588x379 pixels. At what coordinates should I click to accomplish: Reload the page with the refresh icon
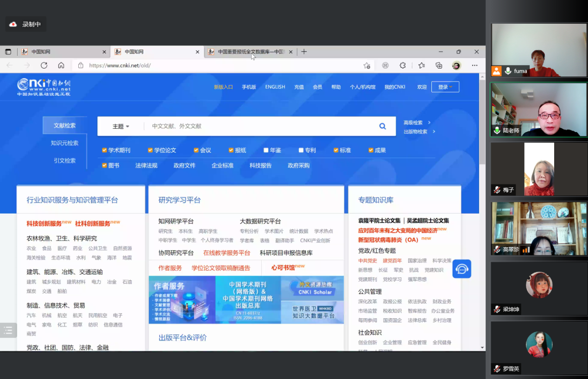click(x=44, y=65)
